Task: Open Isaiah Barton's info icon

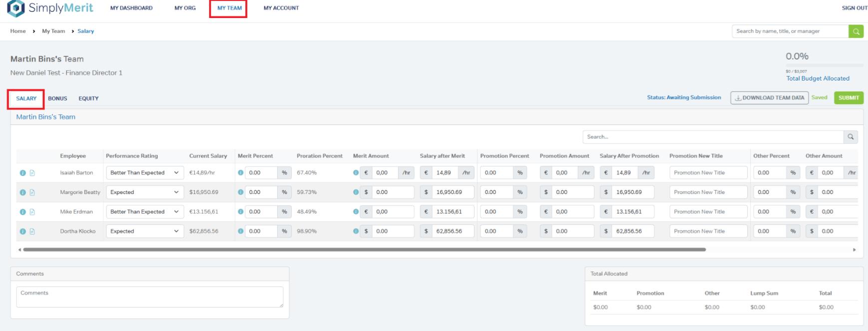Action: point(22,173)
